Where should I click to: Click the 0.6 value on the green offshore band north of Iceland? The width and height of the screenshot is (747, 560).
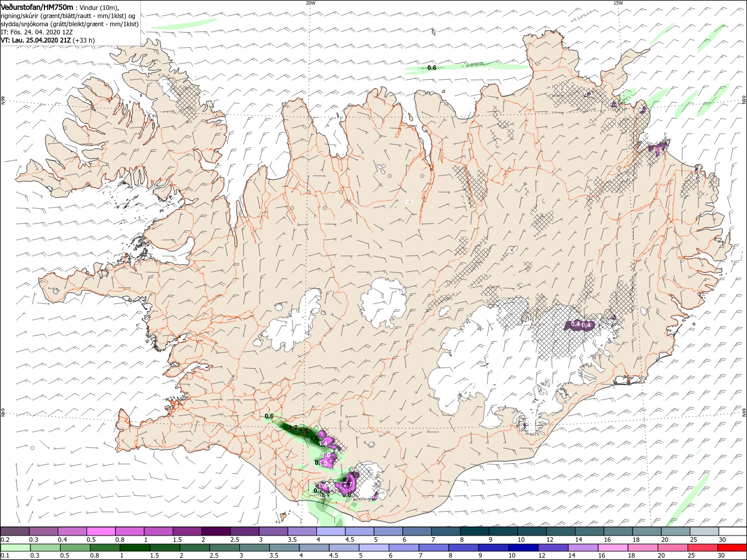coord(432,68)
